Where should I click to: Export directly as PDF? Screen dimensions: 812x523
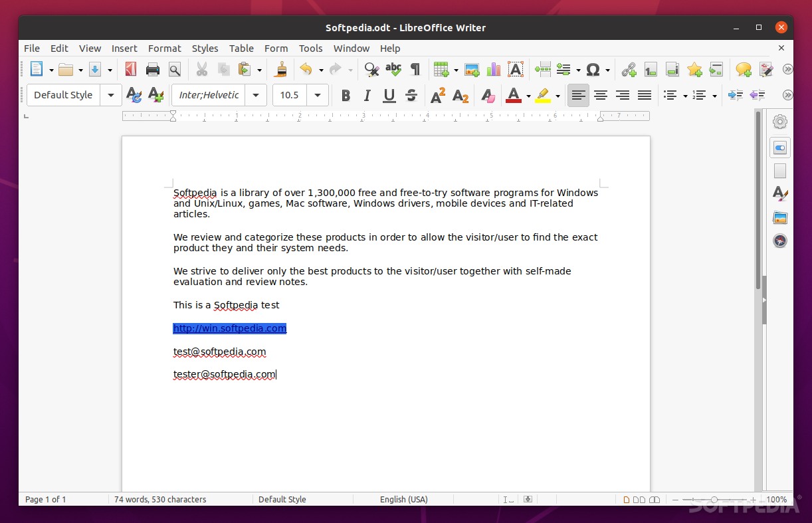[131, 69]
